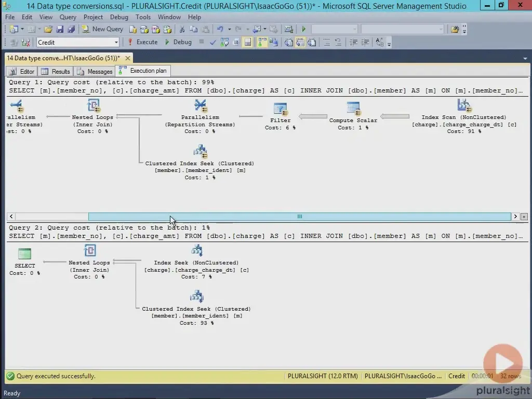
Task: Open a file with the folder icon
Action: tap(48, 29)
